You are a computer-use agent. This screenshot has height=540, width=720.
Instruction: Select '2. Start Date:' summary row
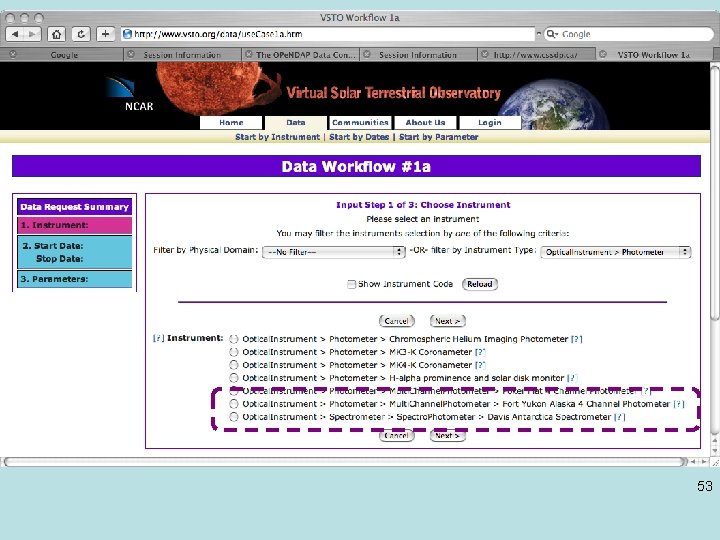(74, 252)
